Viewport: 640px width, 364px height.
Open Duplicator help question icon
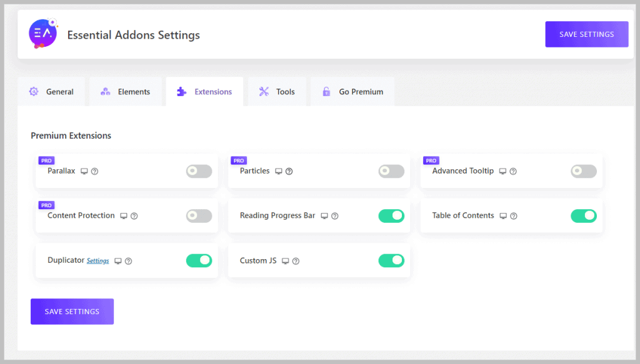click(128, 261)
